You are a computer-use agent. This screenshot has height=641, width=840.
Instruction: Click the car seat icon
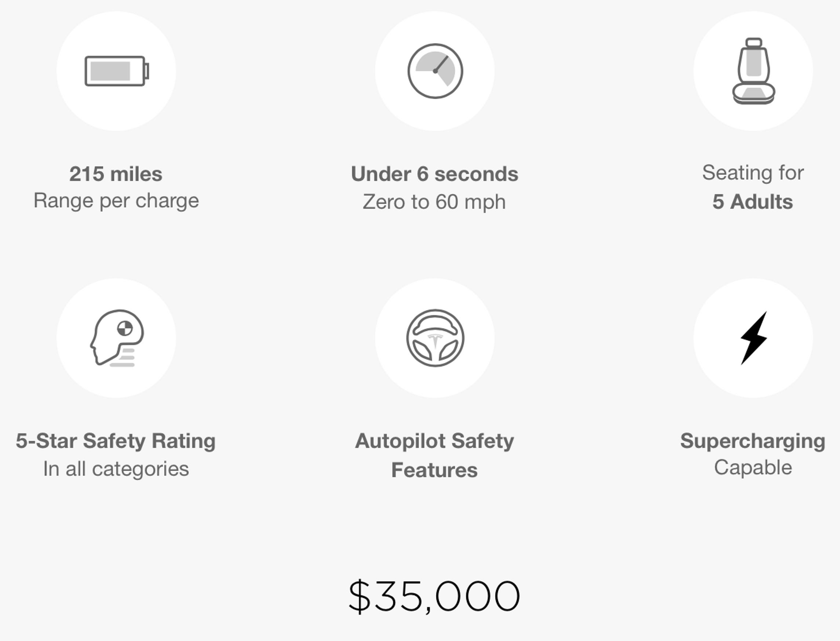[753, 71]
